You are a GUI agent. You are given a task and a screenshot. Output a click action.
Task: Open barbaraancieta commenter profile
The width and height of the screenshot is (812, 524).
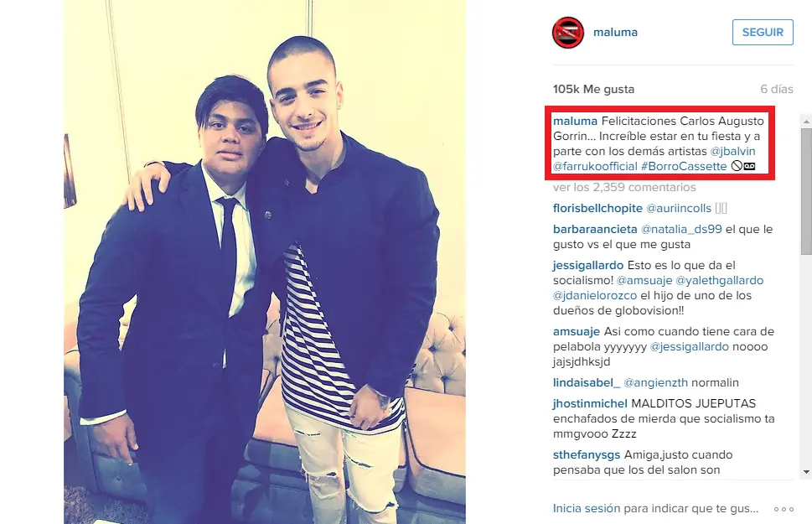[595, 229]
